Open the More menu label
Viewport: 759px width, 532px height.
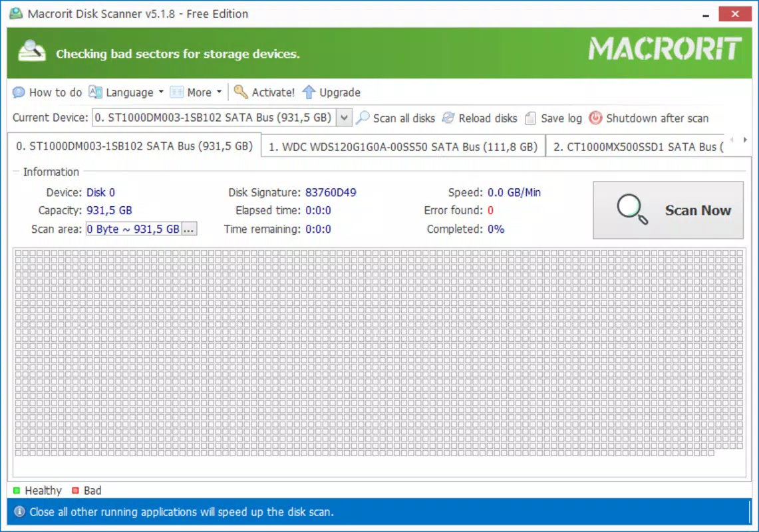pos(199,92)
